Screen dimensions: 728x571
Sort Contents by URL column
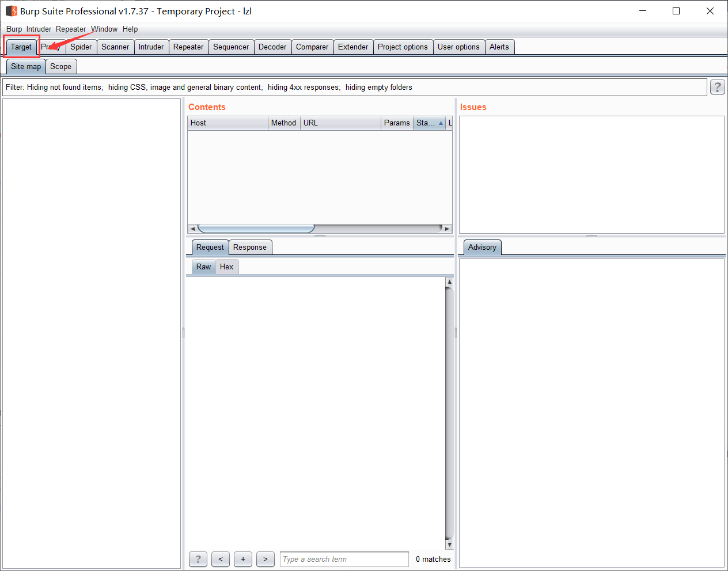tap(340, 123)
